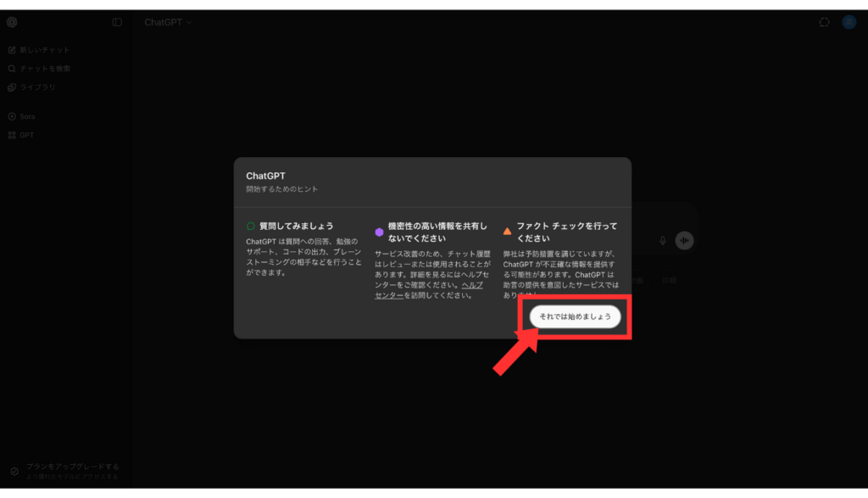Image resolution: width=868 pixels, height=498 pixels.
Task: Click the microphone dictation icon
Action: pyautogui.click(x=663, y=240)
